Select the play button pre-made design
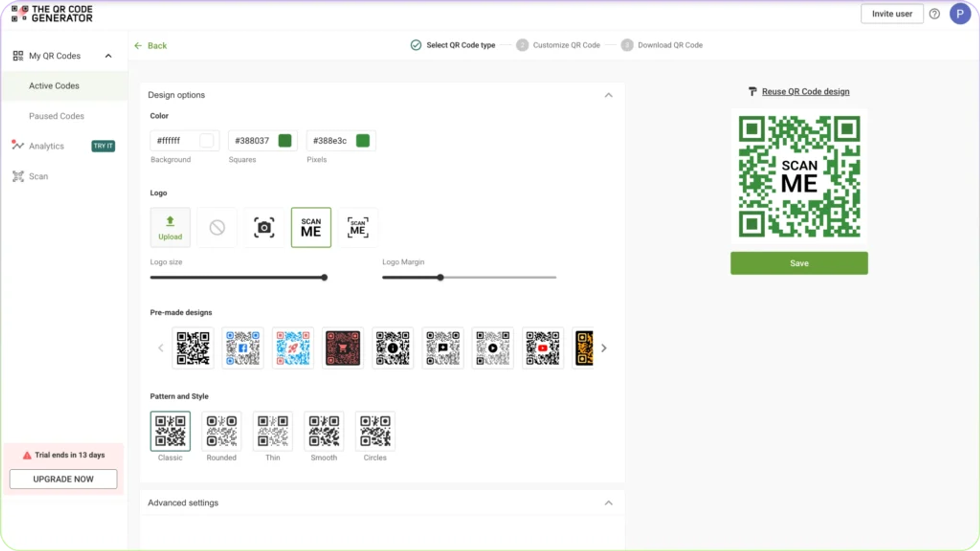This screenshot has width=980, height=551. point(493,348)
